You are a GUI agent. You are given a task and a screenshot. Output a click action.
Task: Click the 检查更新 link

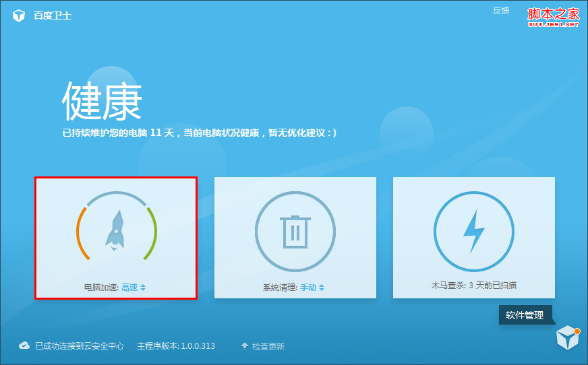coord(268,347)
